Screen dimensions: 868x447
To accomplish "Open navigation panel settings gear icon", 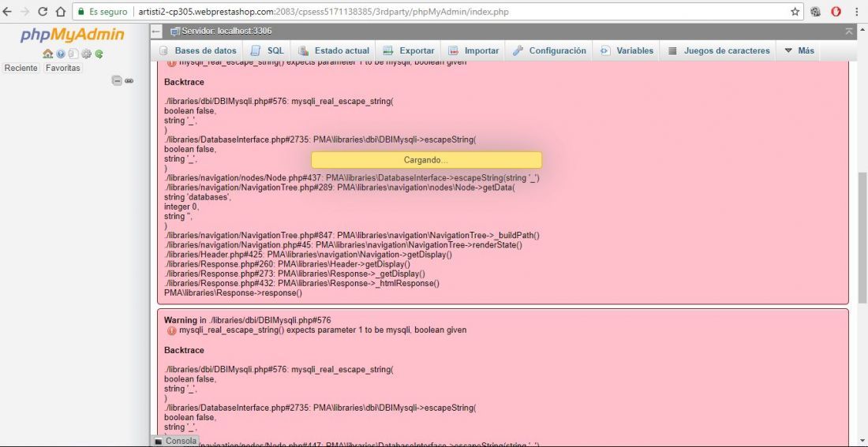I will point(86,54).
